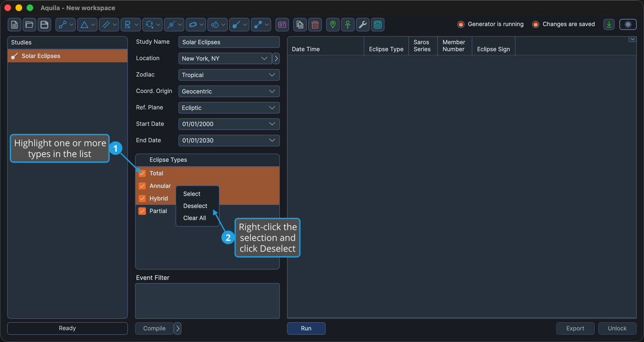
Task: Open locations with the green map pin icon
Action: point(333,25)
